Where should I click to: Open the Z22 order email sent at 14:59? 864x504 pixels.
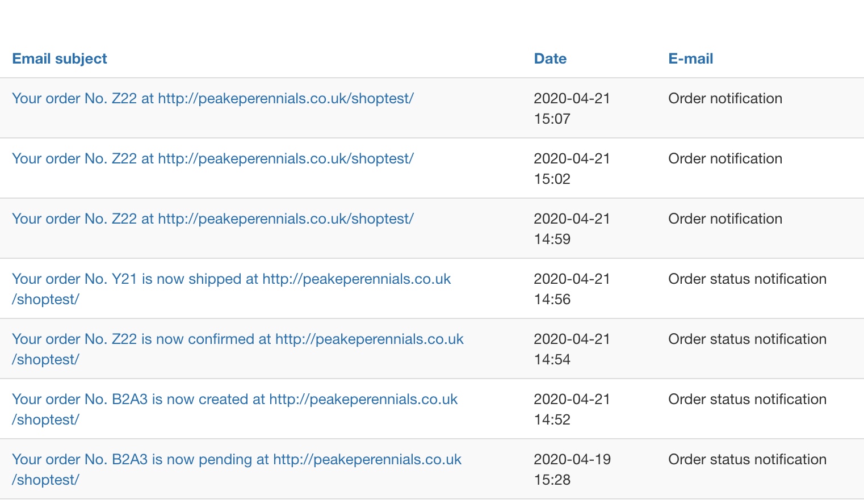click(212, 219)
